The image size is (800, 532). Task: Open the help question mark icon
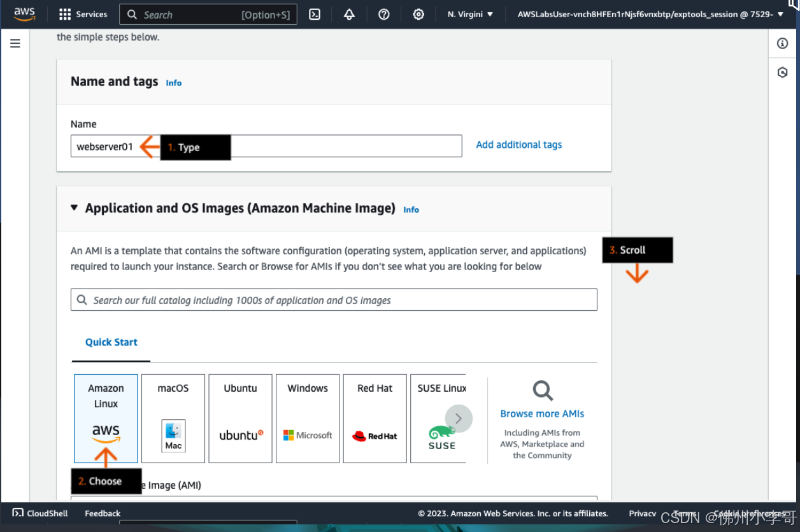(384, 14)
